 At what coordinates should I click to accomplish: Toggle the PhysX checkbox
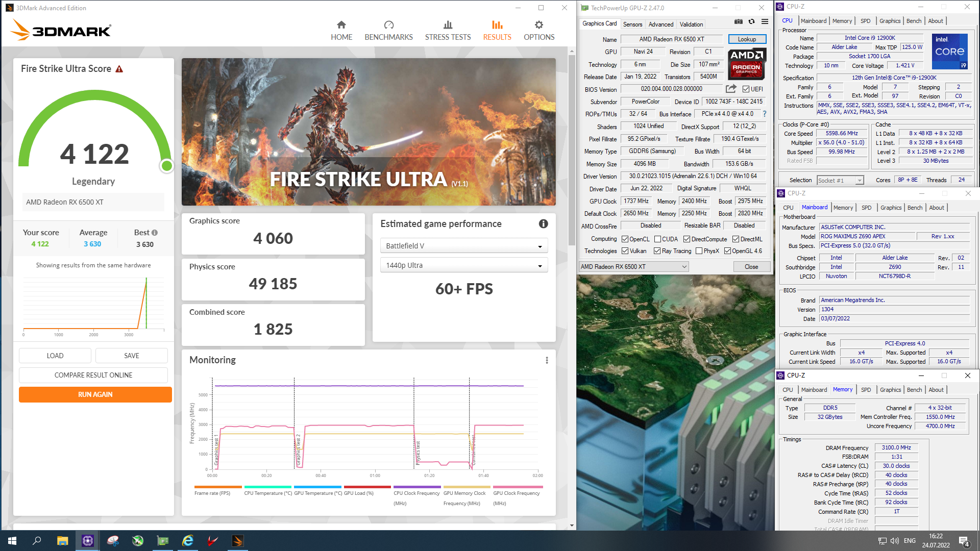click(x=699, y=251)
